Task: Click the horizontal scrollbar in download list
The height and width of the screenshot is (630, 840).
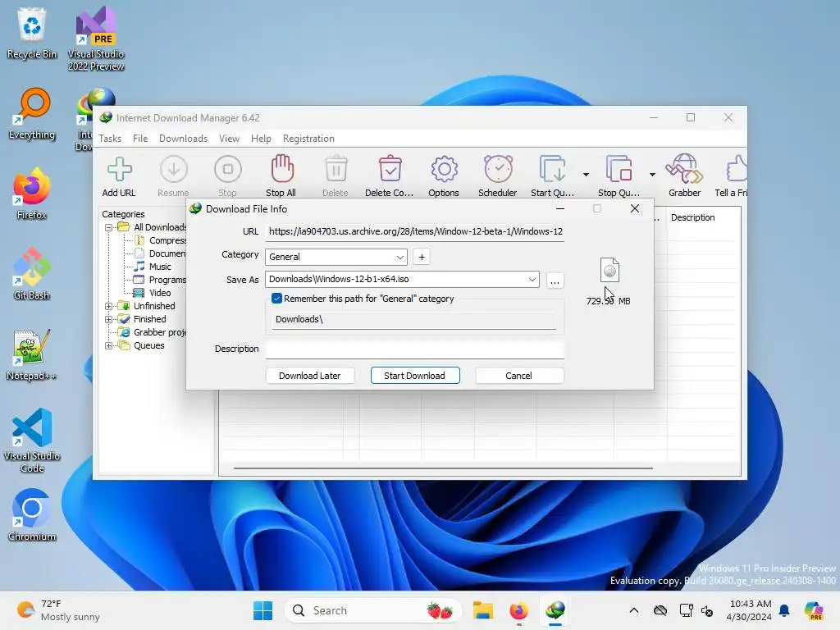Action: pyautogui.click(x=443, y=468)
